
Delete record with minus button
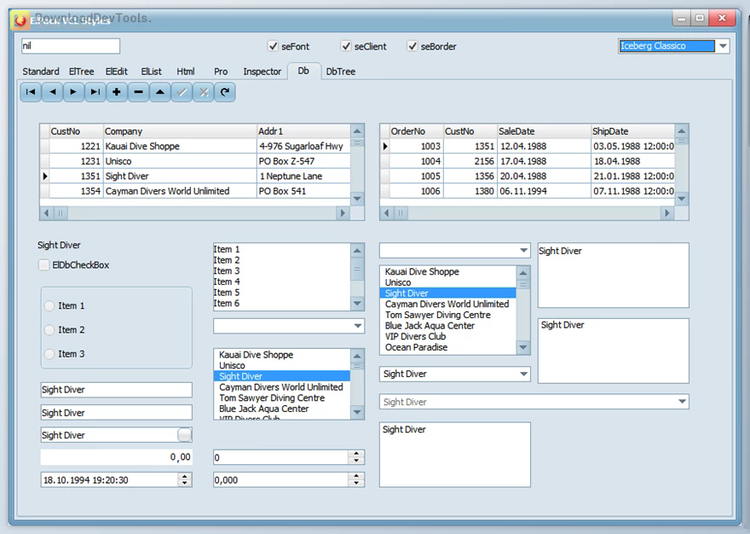pos(138,92)
